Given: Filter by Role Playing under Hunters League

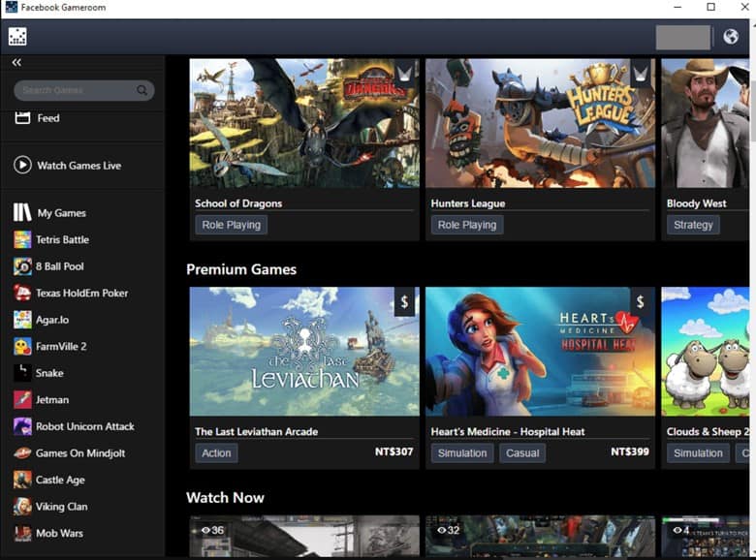Looking at the screenshot, I should click(x=467, y=225).
